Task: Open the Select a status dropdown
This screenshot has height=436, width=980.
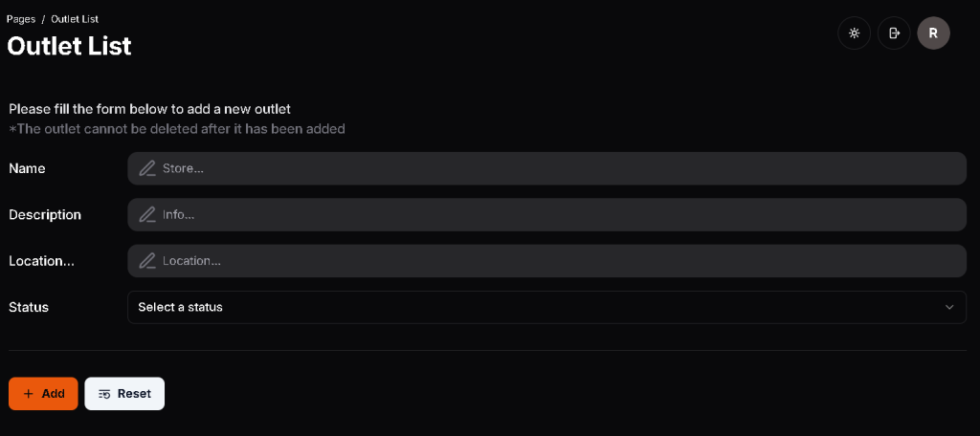Action: [x=546, y=307]
